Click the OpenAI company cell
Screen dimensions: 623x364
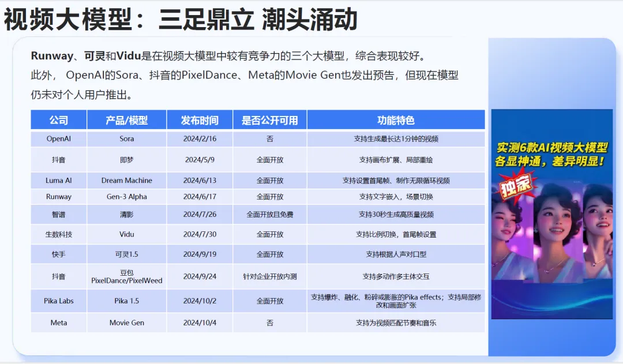pos(59,138)
